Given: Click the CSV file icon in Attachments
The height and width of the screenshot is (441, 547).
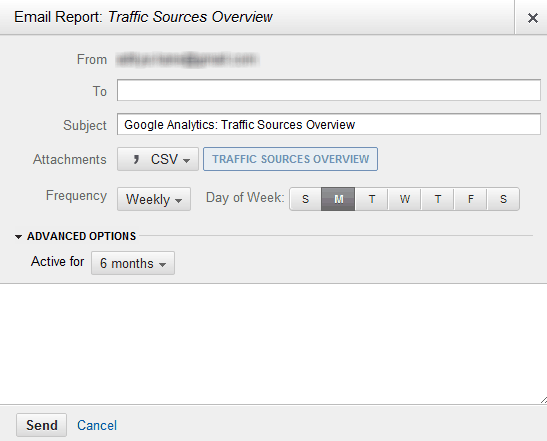Looking at the screenshot, I should (136, 159).
